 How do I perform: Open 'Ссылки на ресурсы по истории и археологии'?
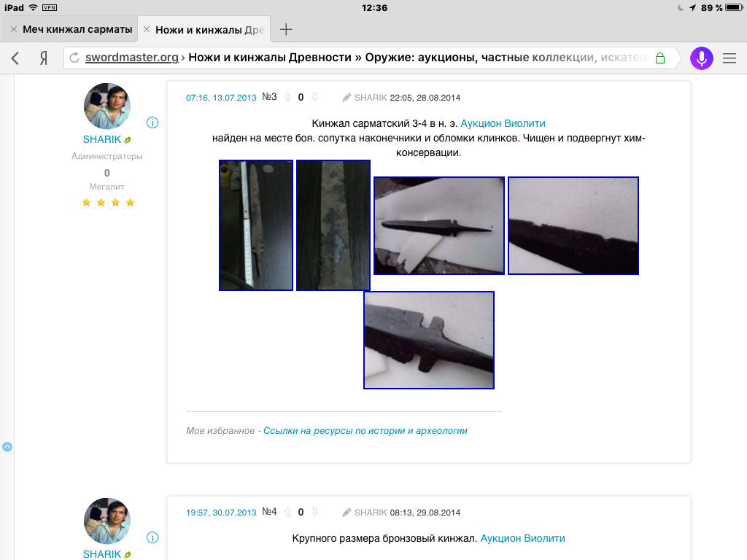365,430
